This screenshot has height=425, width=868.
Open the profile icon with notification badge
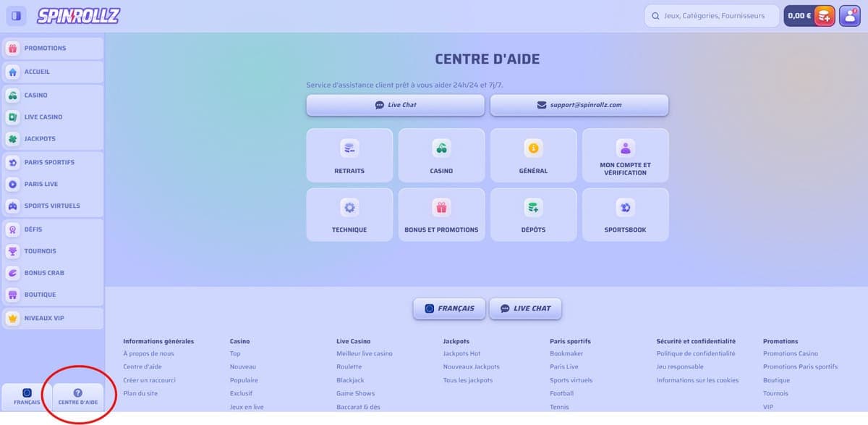pos(851,14)
